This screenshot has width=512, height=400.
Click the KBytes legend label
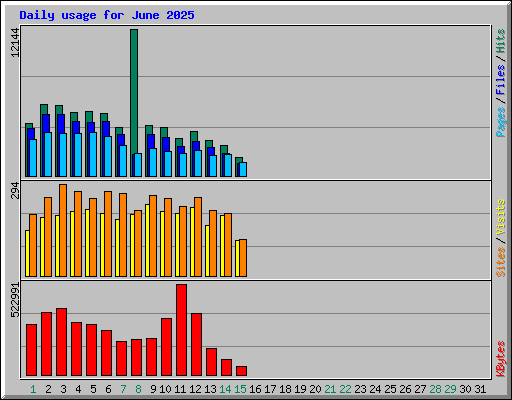[x=501, y=359]
